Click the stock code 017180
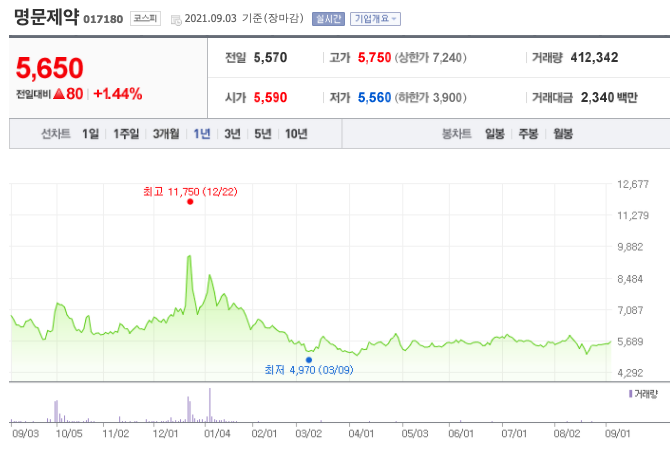This screenshot has height=457, width=670. pyautogui.click(x=103, y=19)
